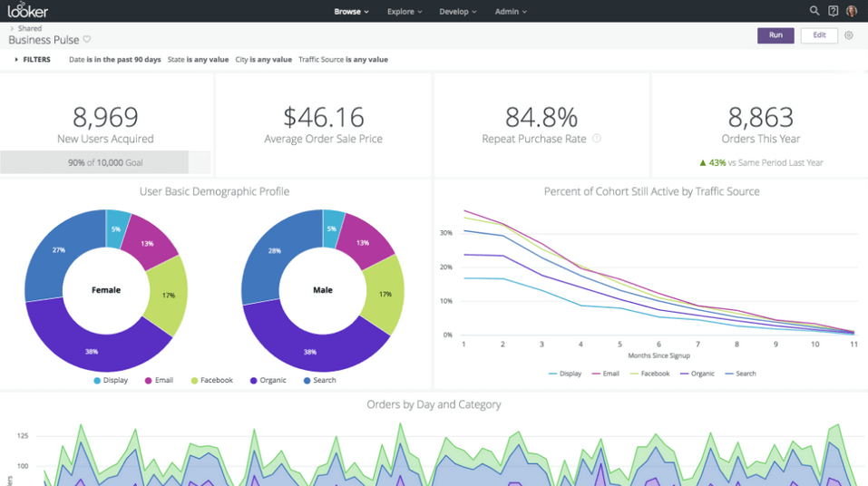Image resolution: width=868 pixels, height=486 pixels.
Task: Toggle Organic in the donut chart legend
Action: tap(268, 380)
